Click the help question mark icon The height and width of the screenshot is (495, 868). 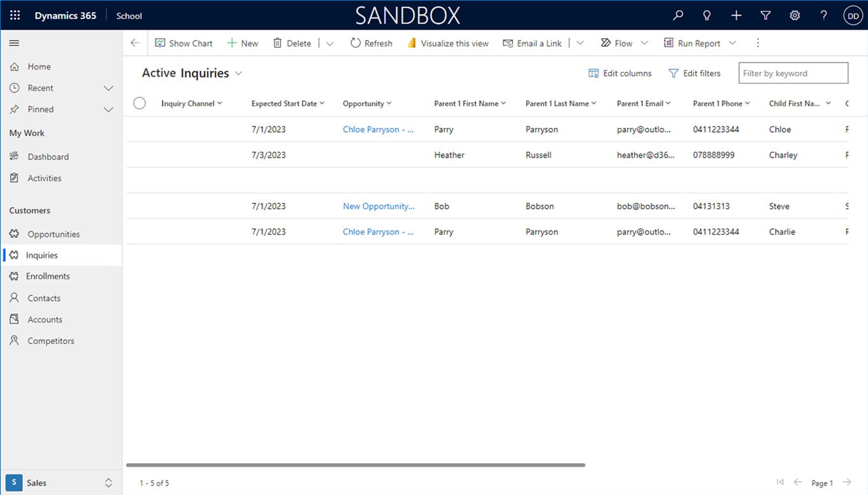click(x=823, y=16)
